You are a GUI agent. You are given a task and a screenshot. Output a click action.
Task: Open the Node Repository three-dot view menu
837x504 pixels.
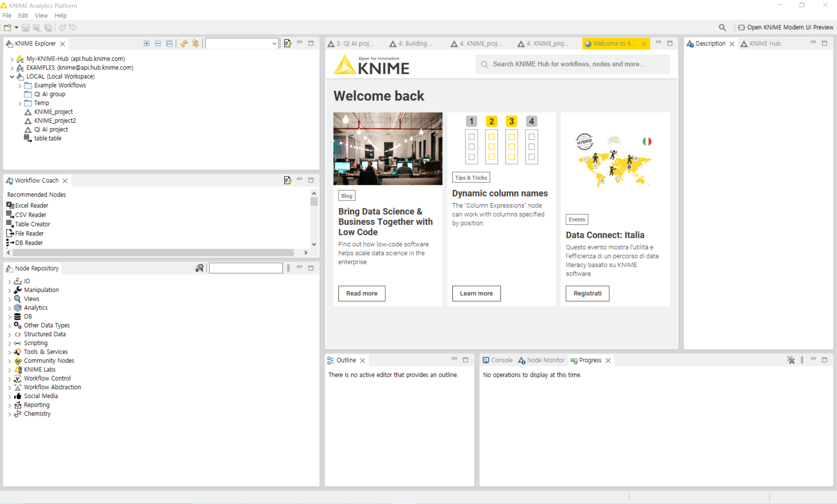288,268
